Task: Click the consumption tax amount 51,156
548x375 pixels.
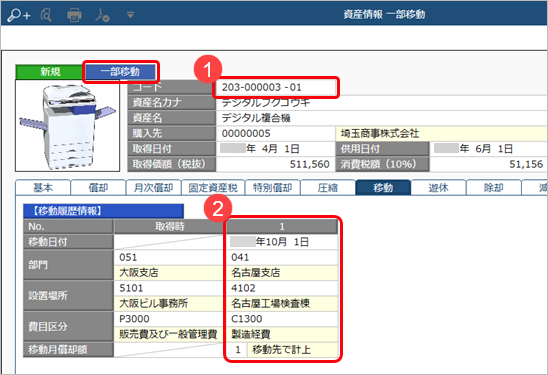Action: [x=488, y=164]
